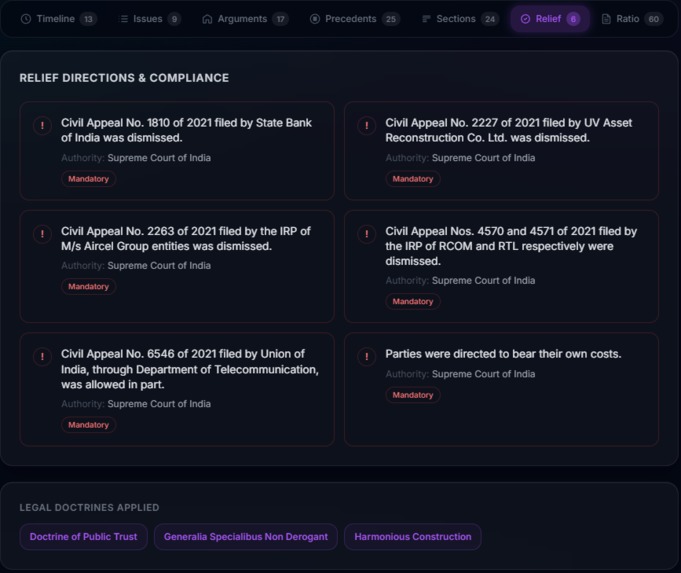Screen dimensions: 681x573
Task: Click alert icon on Civil Appeal 1810 card
Action: tap(42, 126)
